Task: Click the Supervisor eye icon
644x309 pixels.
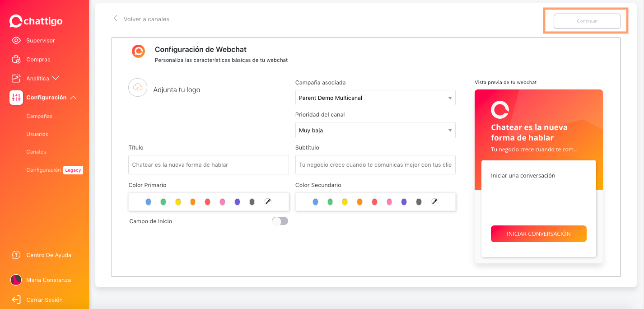Action: click(16, 41)
